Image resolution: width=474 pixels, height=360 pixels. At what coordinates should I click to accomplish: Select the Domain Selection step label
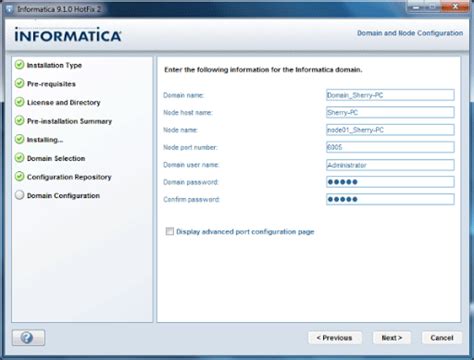point(56,158)
